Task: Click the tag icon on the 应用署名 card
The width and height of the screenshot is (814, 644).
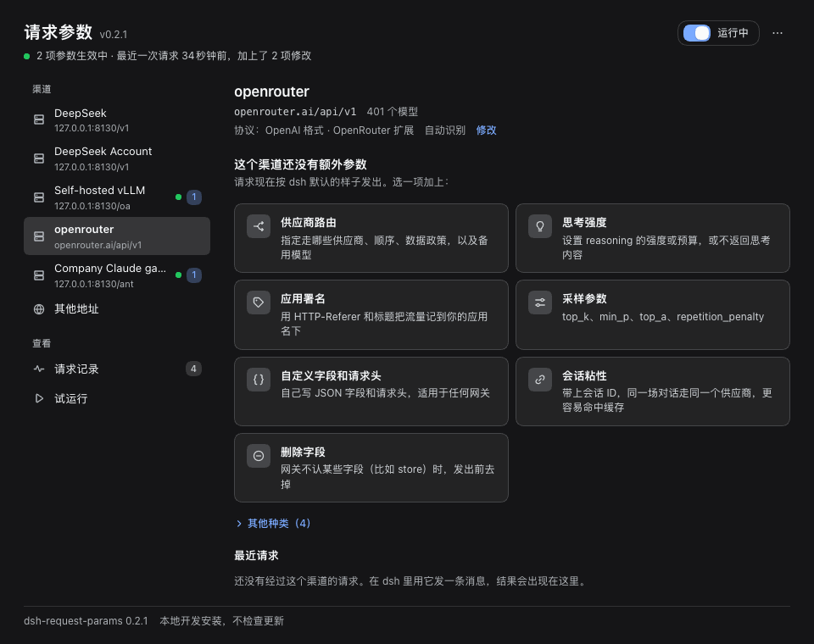Action: [259, 303]
